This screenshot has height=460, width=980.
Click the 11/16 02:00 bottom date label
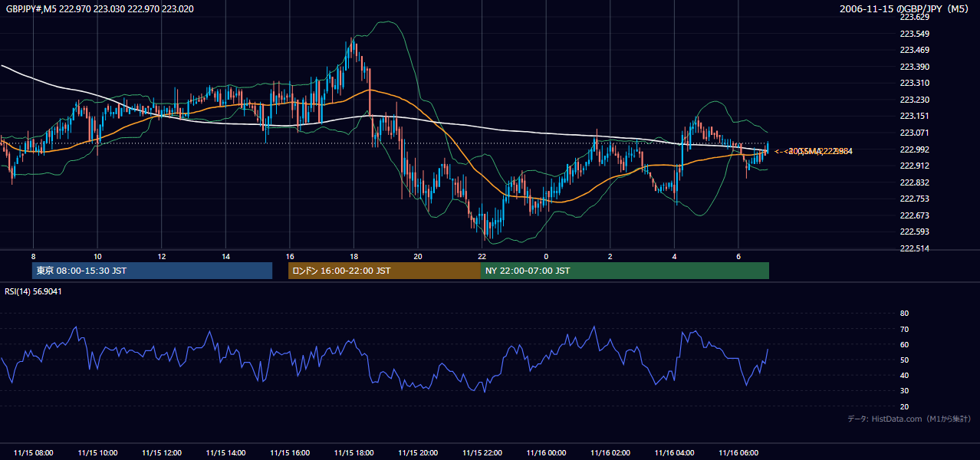pyautogui.click(x=610, y=453)
